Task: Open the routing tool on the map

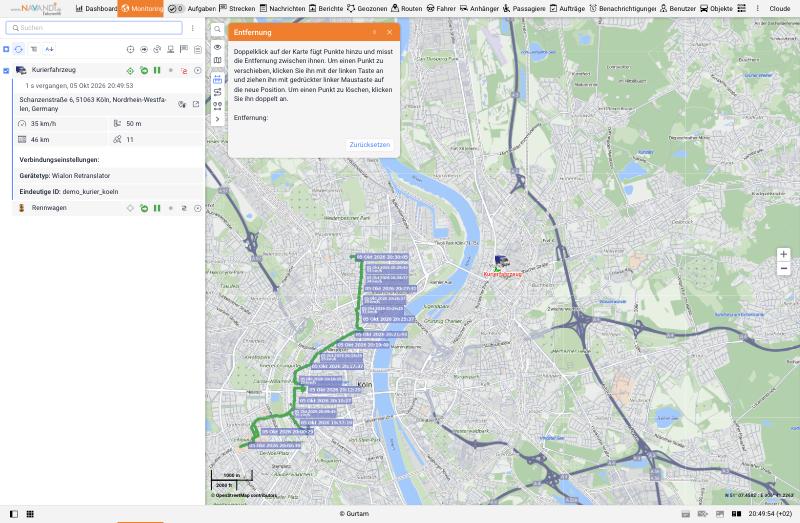Action: pos(217,92)
